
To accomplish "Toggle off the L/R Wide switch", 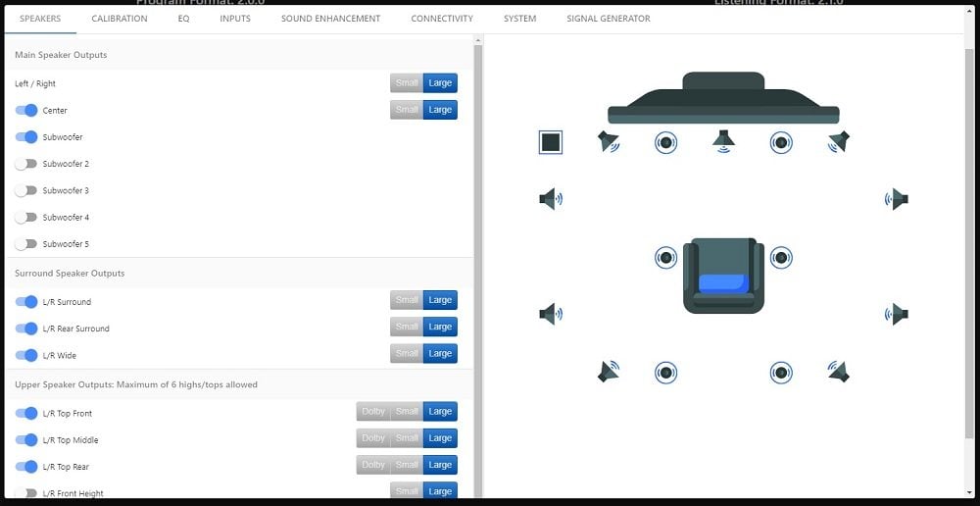I will coord(26,355).
